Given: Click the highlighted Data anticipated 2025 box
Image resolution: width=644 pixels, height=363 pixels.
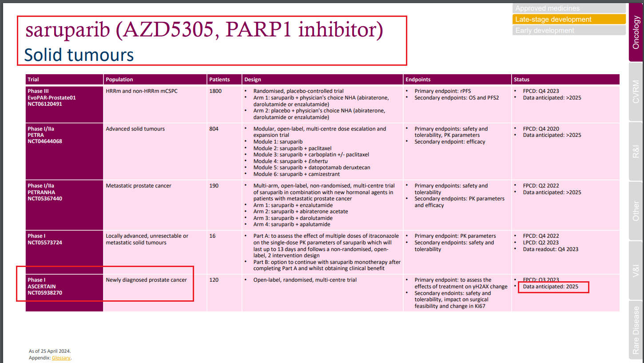Looking at the screenshot, I should 553,287.
